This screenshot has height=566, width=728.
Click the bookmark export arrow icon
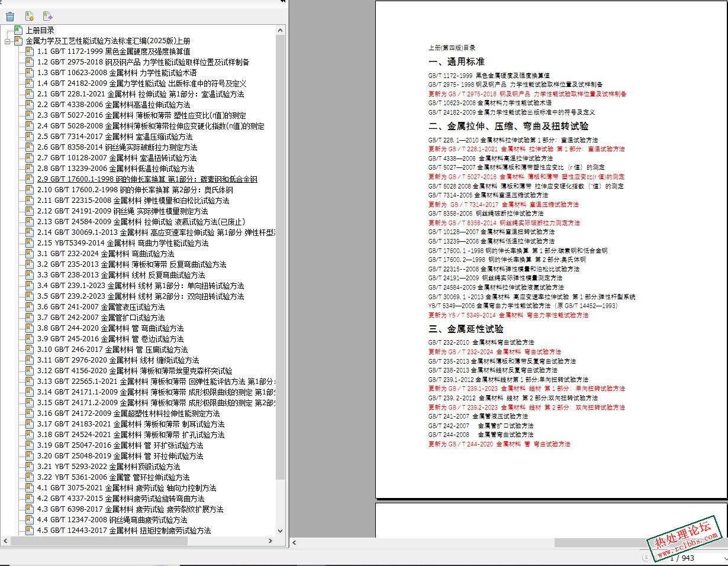(x=48, y=16)
